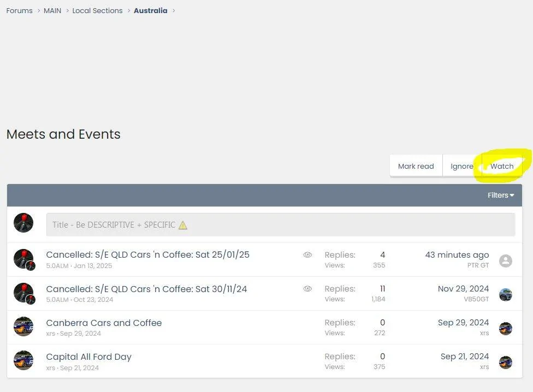Screen dimensions: 533x392
Task: Open the Australia breadcrumb link
Action: click(x=151, y=10)
